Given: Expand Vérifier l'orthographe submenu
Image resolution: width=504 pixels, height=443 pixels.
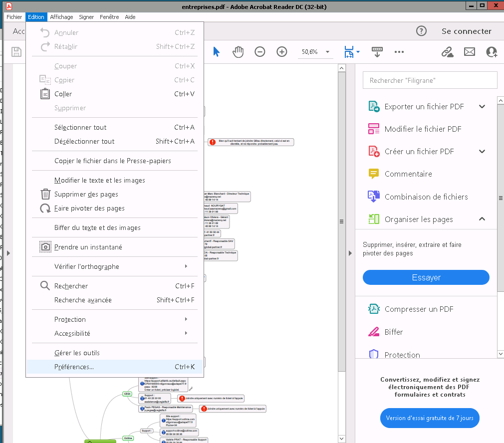Looking at the screenshot, I should pyautogui.click(x=115, y=266).
